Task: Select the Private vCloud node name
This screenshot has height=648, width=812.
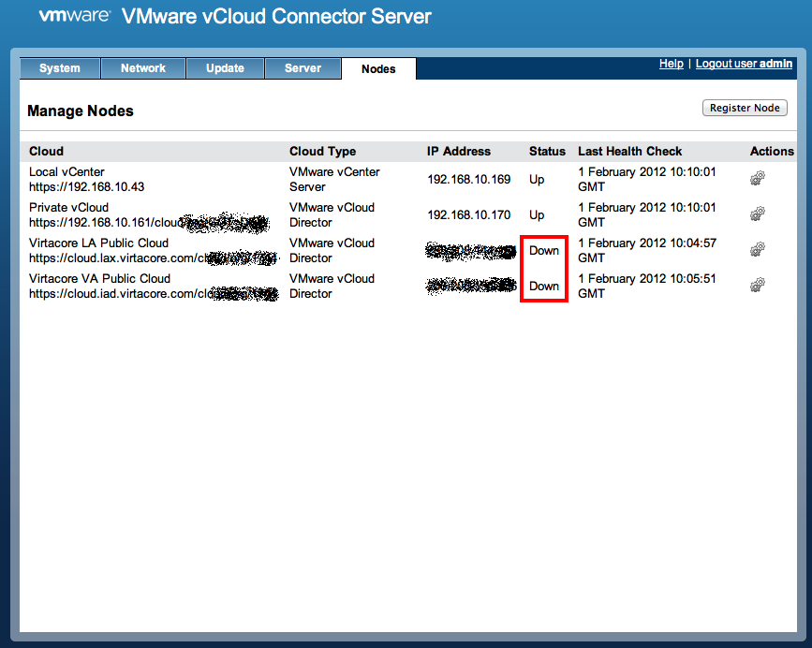Action: [x=69, y=207]
